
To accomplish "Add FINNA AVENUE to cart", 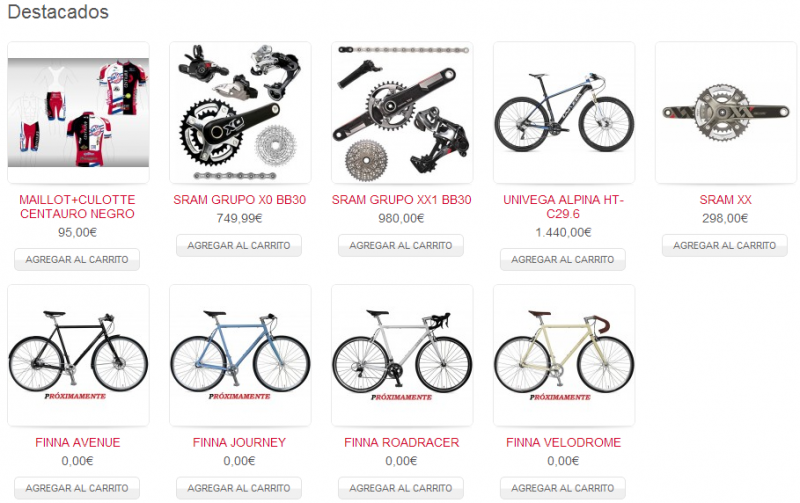I will [x=77, y=488].
